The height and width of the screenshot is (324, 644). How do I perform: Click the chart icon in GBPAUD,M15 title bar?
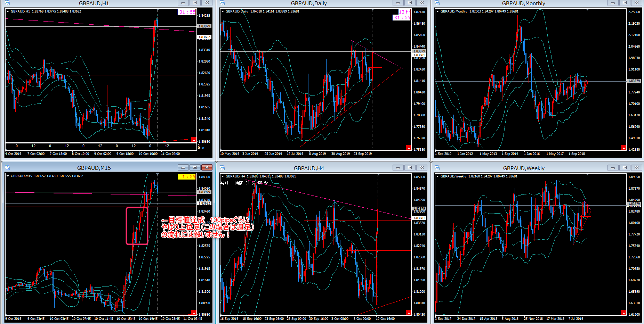[x=7, y=168]
